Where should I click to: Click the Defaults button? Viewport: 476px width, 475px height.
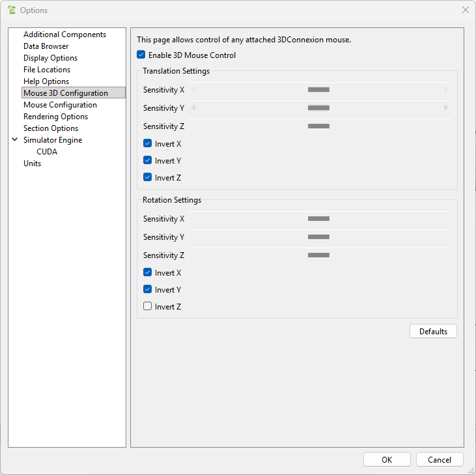433,332
